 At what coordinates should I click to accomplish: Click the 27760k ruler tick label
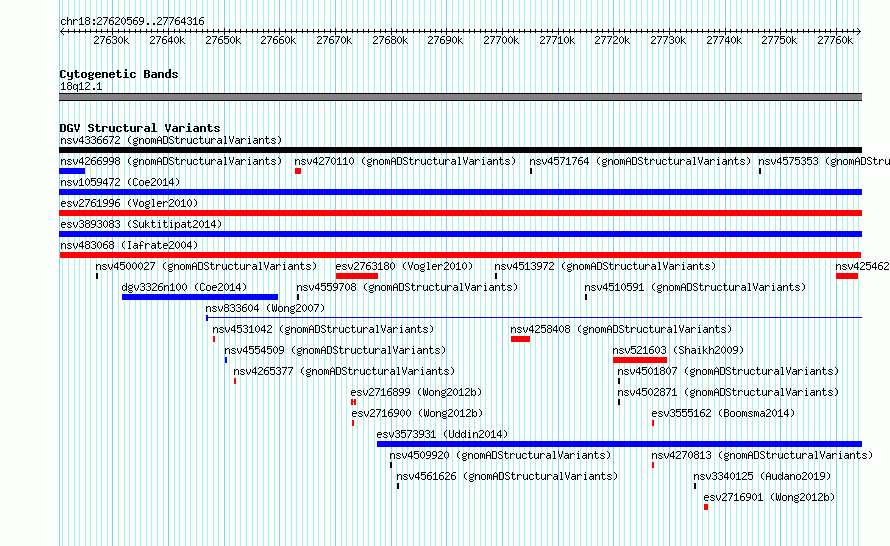click(x=835, y=40)
